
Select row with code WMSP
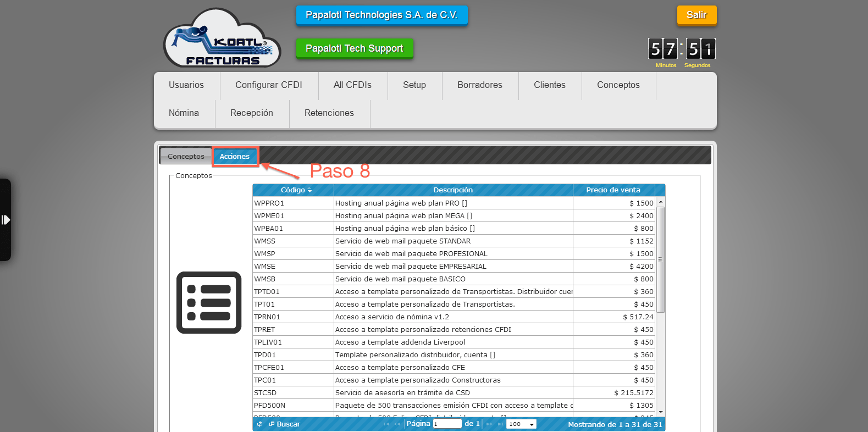point(454,253)
